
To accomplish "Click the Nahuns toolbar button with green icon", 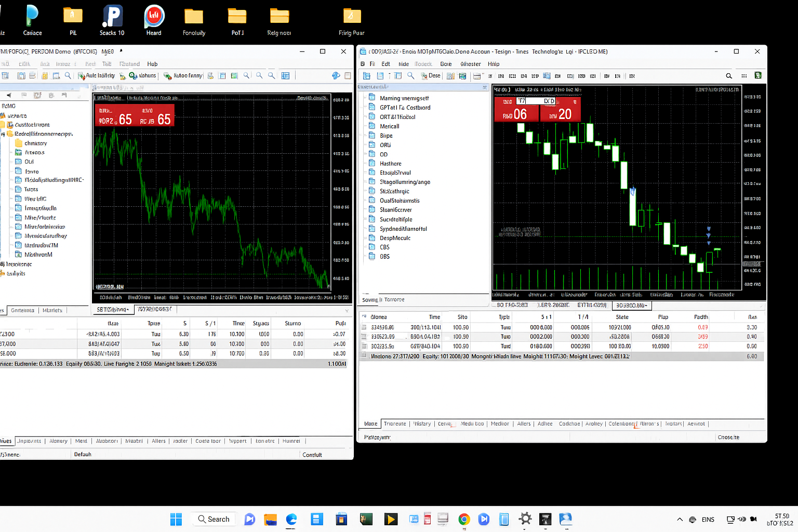I will 142,76.
